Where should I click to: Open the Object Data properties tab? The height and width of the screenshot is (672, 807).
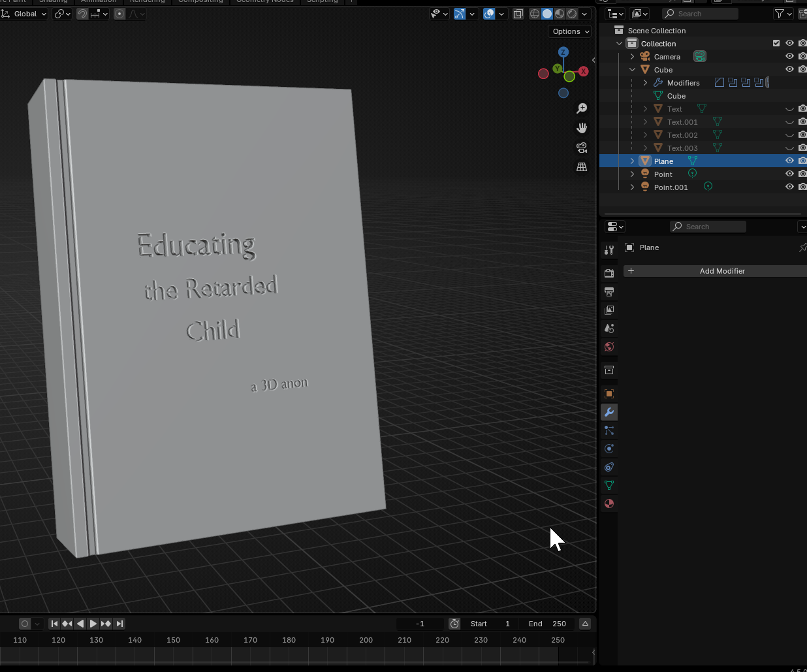pyautogui.click(x=609, y=485)
